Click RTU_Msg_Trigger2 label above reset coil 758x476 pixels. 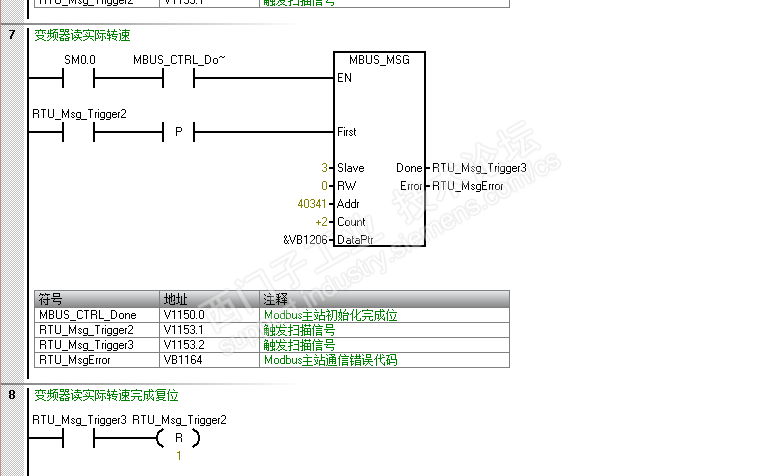point(179,420)
